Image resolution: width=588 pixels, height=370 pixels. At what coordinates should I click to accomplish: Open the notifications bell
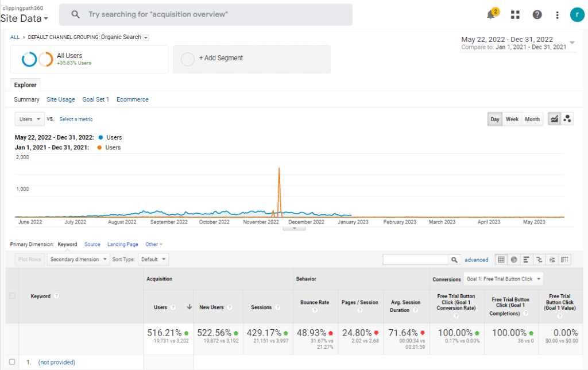[491, 15]
